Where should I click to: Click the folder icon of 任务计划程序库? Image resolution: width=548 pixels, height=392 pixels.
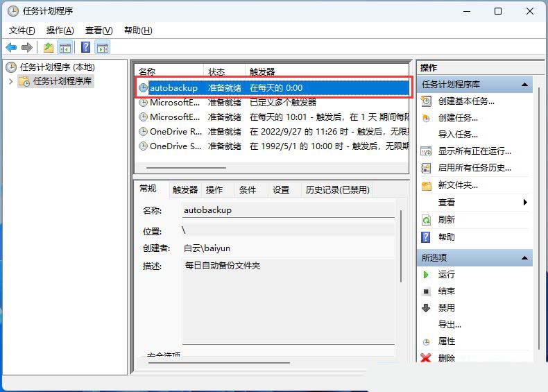[x=24, y=81]
